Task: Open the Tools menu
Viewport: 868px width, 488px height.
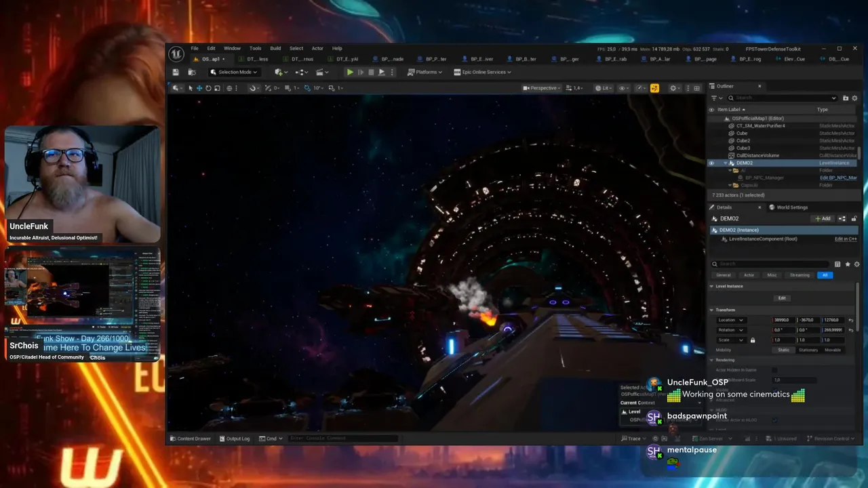Action: [x=255, y=48]
